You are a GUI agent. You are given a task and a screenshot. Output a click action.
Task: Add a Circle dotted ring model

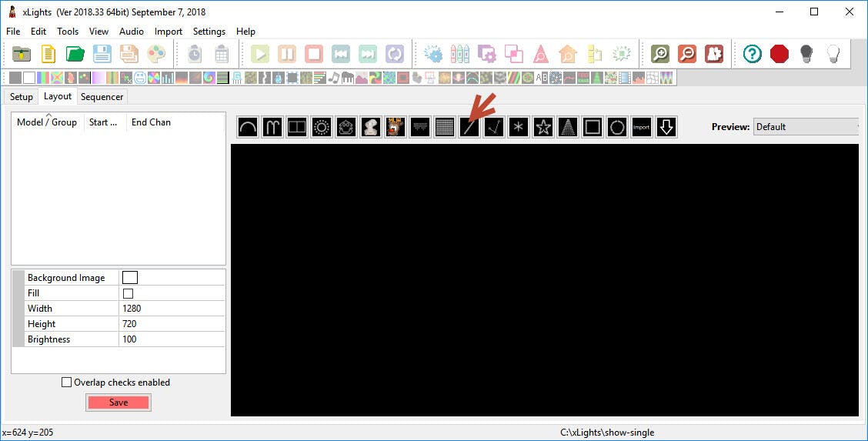321,127
